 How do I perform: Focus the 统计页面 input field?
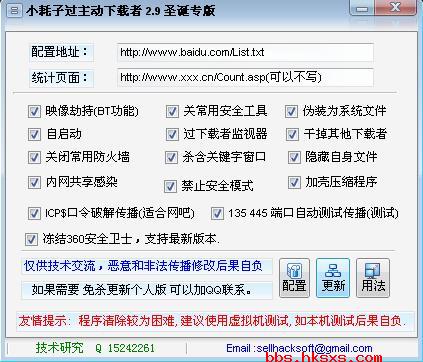(x=245, y=77)
